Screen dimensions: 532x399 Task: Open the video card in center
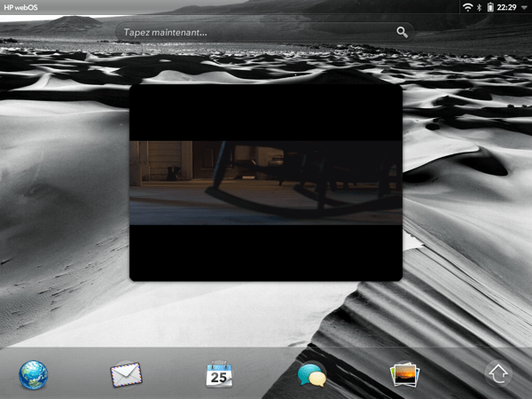266,183
